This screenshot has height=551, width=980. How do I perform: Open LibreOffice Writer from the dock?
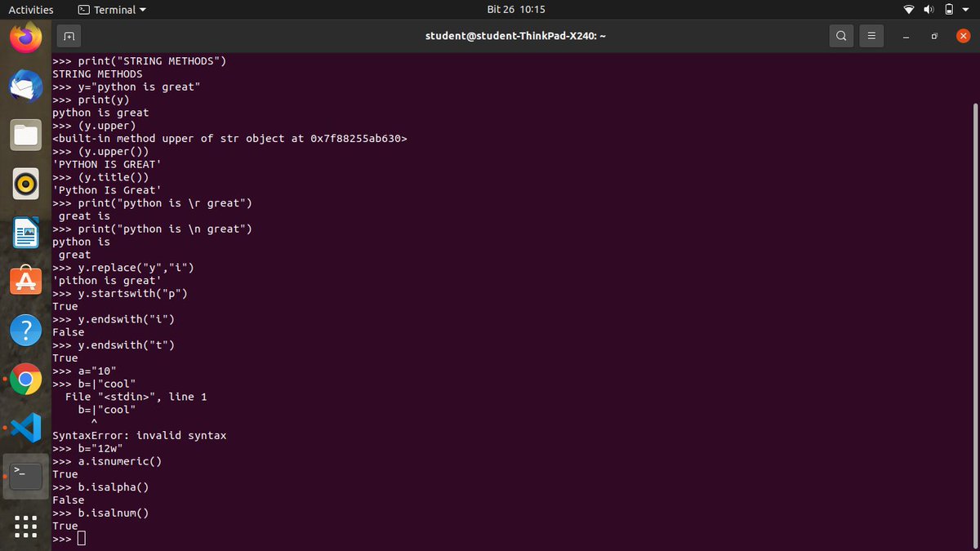click(x=25, y=233)
